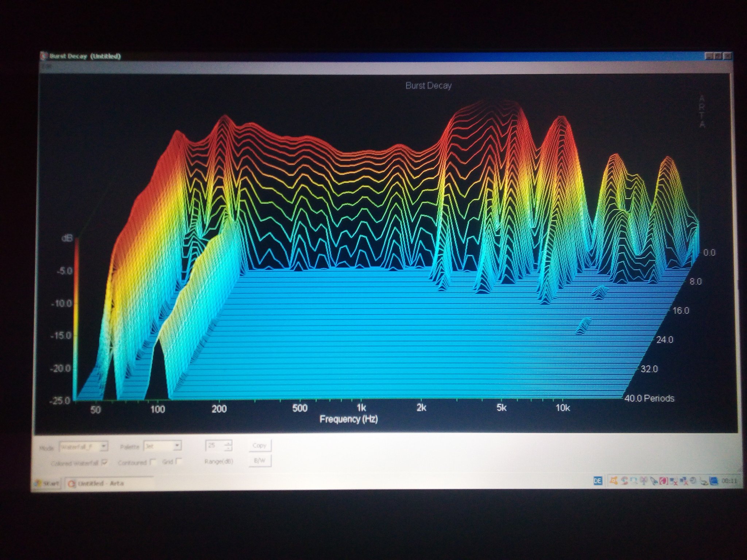The width and height of the screenshot is (747, 560).
Task: Click the orange avast tray icon
Action: click(614, 481)
